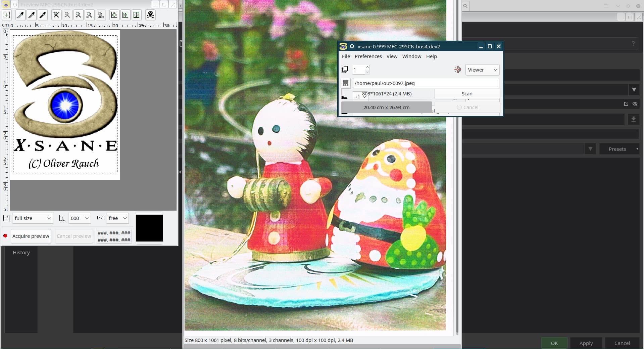The width and height of the screenshot is (644, 349).
Task: Click the output filename path field
Action: click(426, 83)
